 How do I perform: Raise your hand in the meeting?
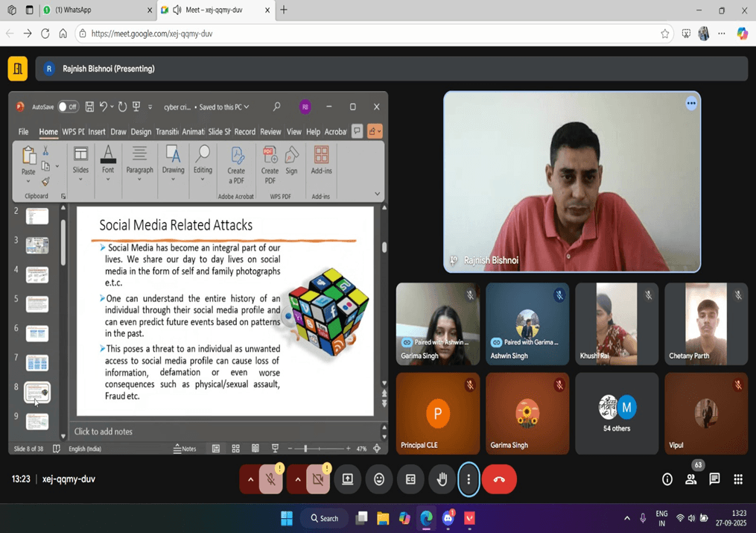[x=442, y=479]
